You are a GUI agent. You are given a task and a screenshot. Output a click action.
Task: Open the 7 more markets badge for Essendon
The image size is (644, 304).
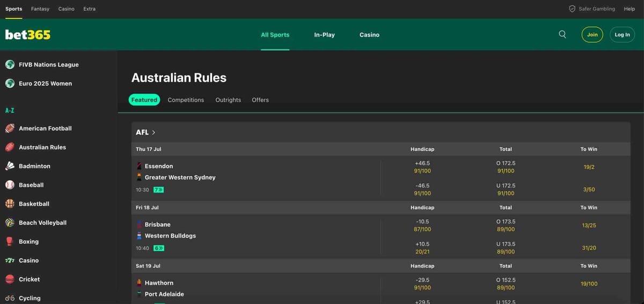tap(158, 190)
